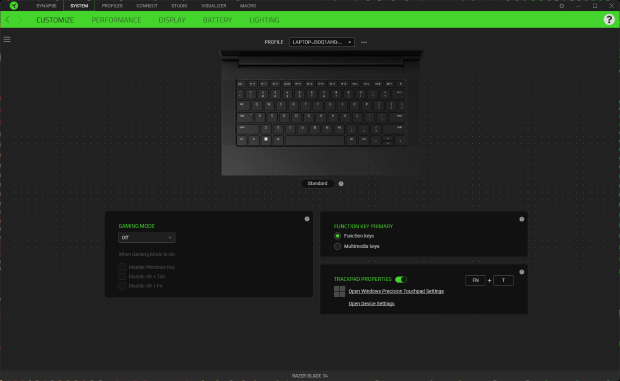Select the Multimedia keys radio button
Screen dimensions: 620x381
coord(337,246)
